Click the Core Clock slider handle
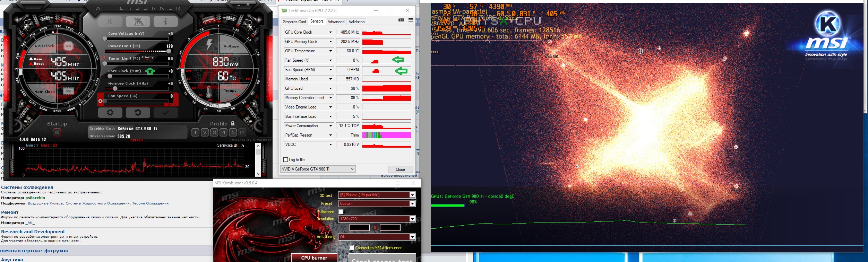Screen dimensions: 868x262 click(x=110, y=76)
